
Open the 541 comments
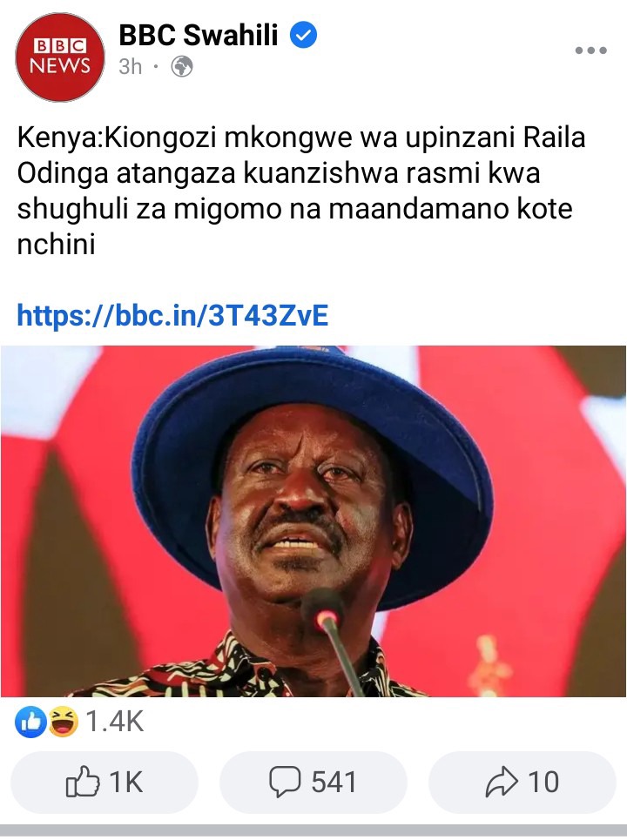point(313,783)
